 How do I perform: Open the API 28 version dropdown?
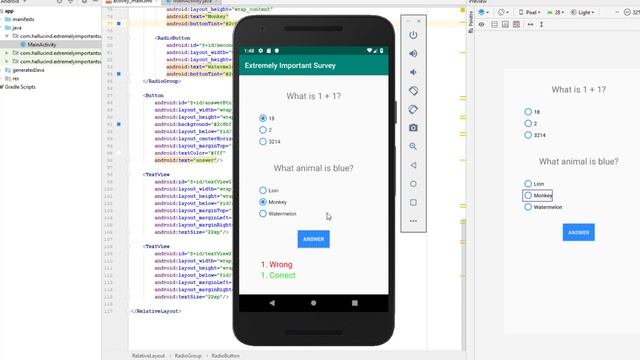[x=556, y=12]
